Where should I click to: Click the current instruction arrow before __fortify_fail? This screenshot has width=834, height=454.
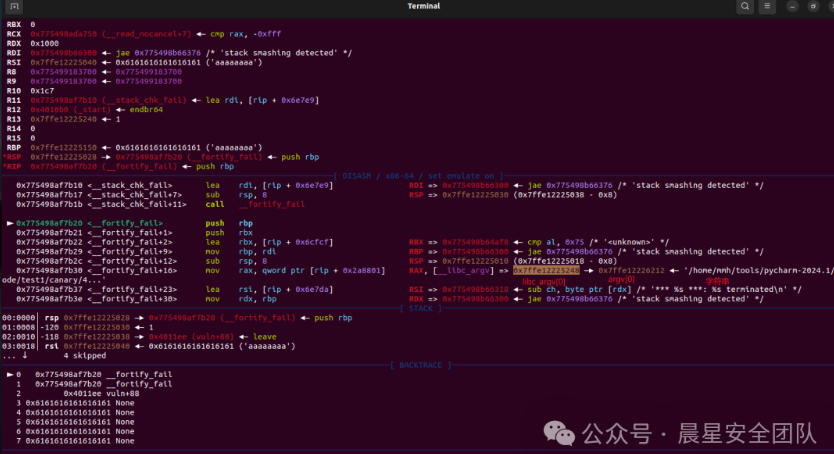click(10, 223)
